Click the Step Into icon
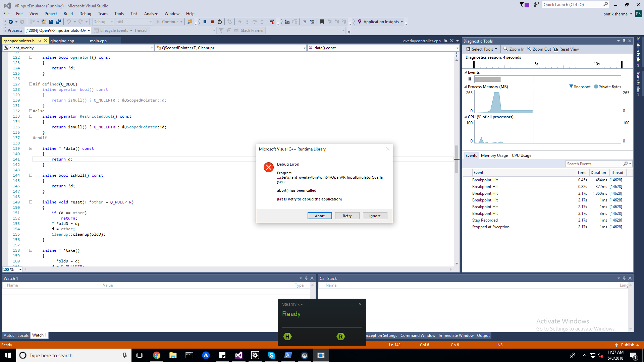Viewport: 644px width, 362px height. pyautogui.click(x=247, y=21)
